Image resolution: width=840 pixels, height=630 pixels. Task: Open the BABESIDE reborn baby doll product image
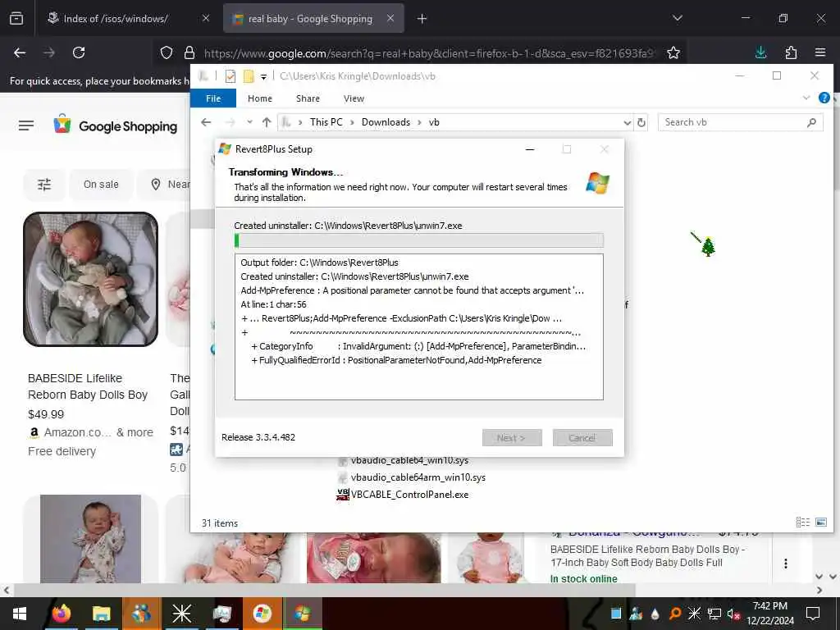point(90,279)
